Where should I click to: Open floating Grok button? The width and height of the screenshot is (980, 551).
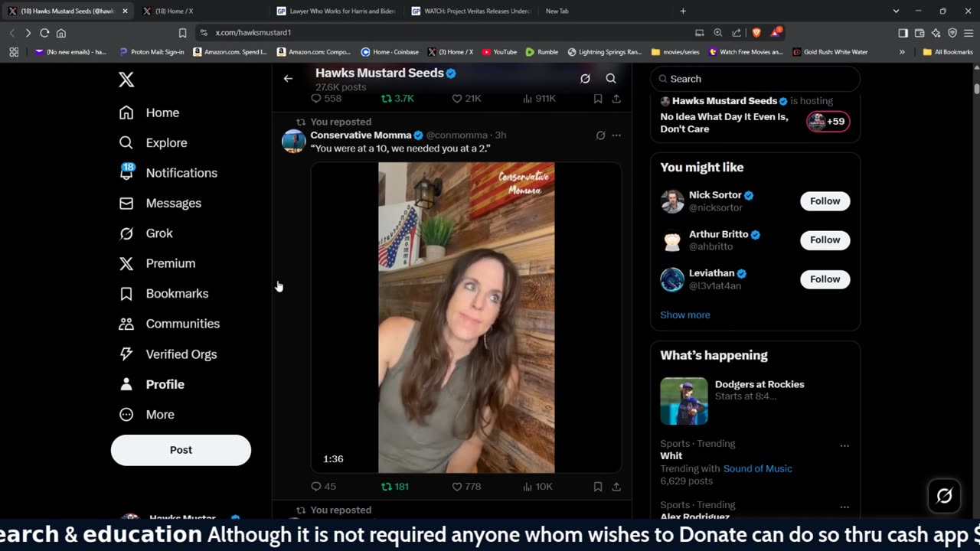click(944, 496)
